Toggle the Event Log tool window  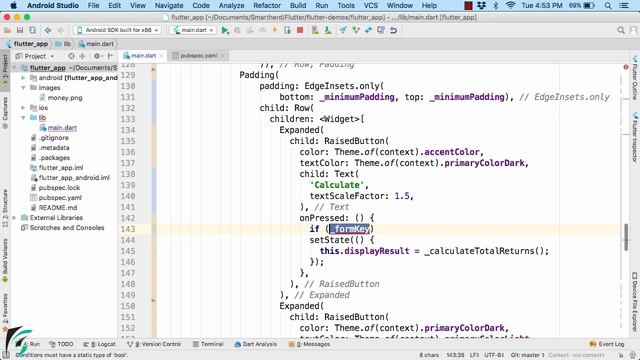607,344
